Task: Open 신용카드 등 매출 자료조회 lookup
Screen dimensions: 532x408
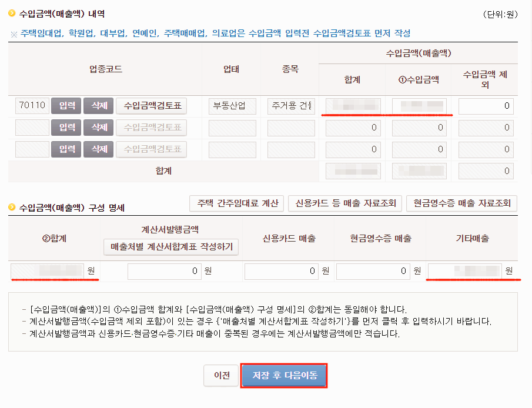Action: click(345, 203)
